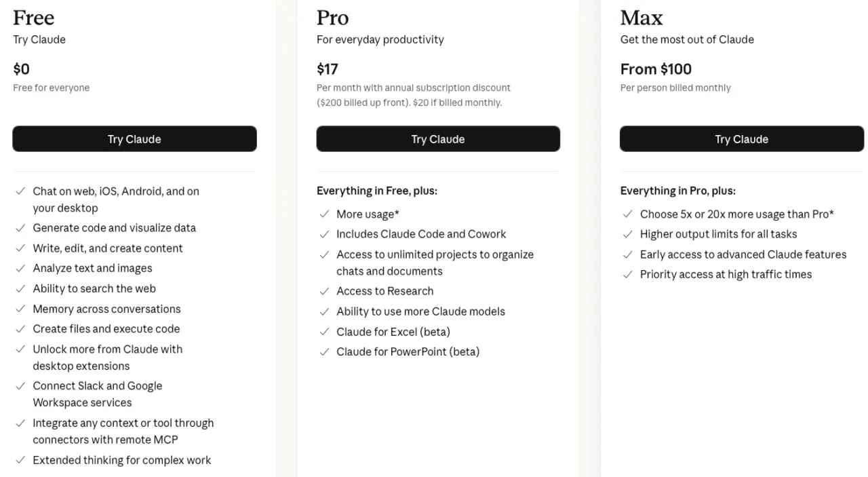Click checkmark beside Generate code and visualize data

[20, 228]
